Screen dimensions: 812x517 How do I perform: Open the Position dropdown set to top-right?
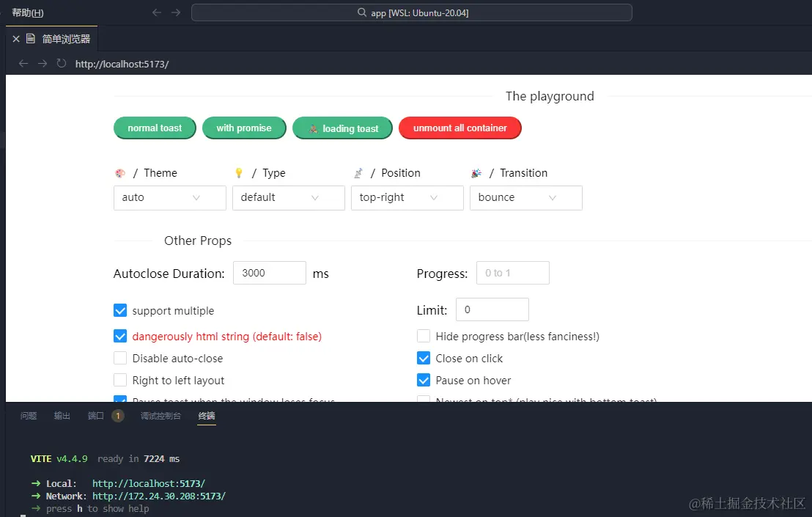(x=407, y=198)
